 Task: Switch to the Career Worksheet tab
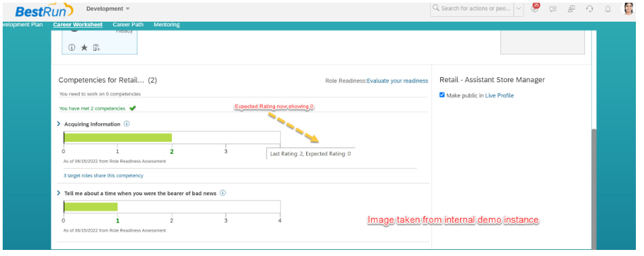(x=78, y=24)
